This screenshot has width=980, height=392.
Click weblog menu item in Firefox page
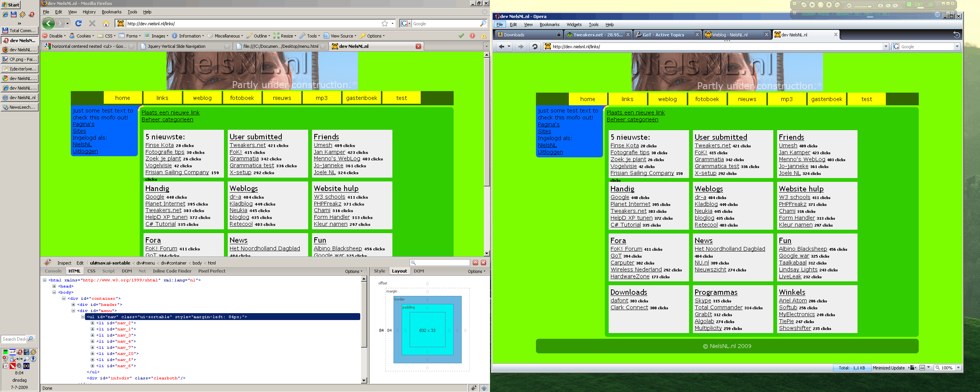(202, 98)
